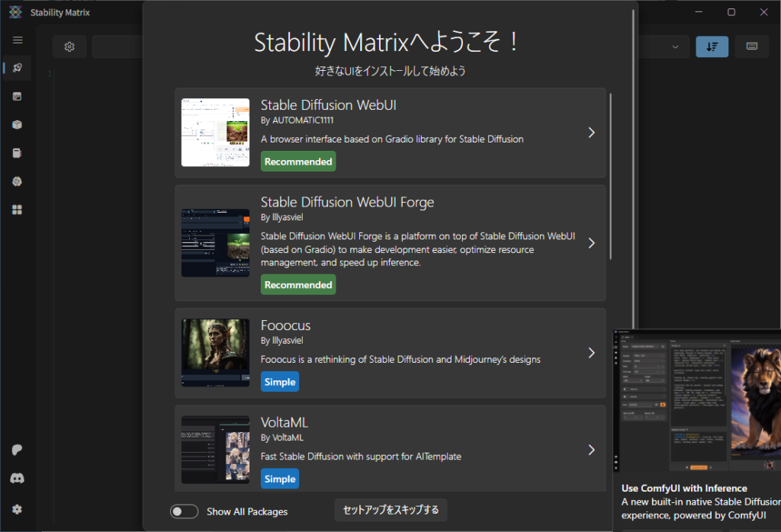Minimize the Stability Matrix window
Viewport: 781px width, 532px height.
pyautogui.click(x=699, y=12)
